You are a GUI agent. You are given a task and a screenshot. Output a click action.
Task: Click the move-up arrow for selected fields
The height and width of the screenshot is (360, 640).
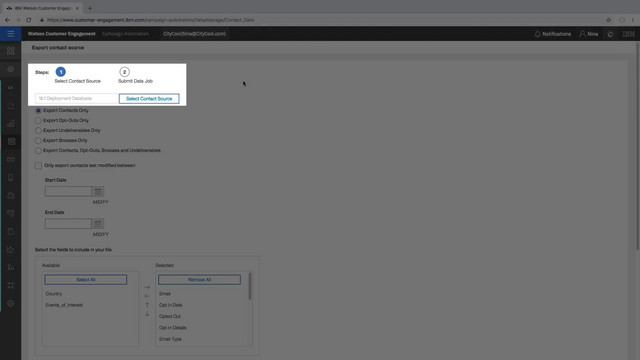point(147,305)
